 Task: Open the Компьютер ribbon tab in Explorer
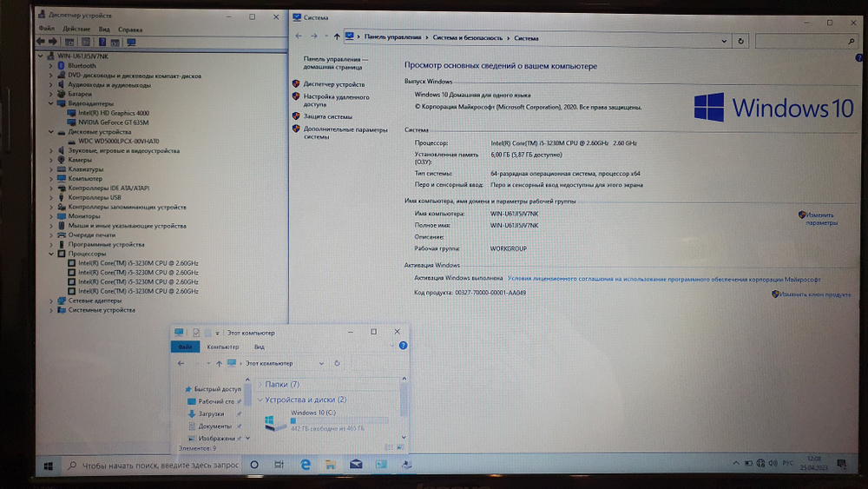point(222,347)
